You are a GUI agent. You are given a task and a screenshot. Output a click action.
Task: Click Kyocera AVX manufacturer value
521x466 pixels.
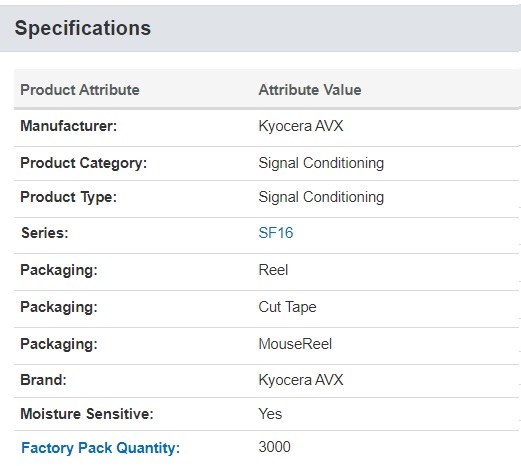pyautogui.click(x=301, y=126)
